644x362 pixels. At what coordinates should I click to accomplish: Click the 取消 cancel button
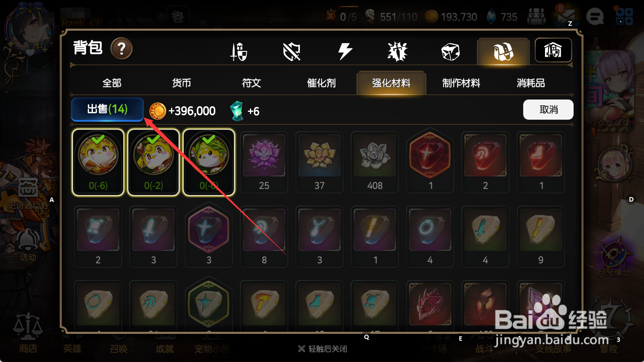pyautogui.click(x=548, y=110)
